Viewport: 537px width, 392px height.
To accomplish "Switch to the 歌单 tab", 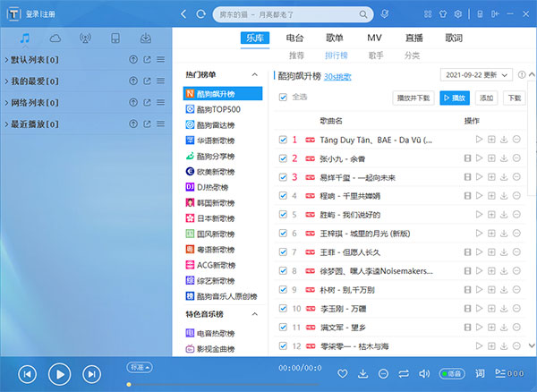I will 335,38.
